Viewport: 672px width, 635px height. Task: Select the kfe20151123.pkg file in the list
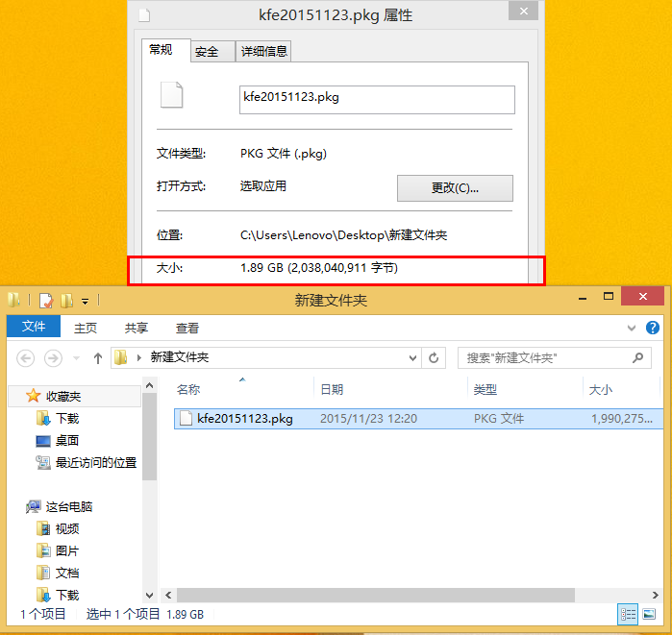[x=418, y=418]
